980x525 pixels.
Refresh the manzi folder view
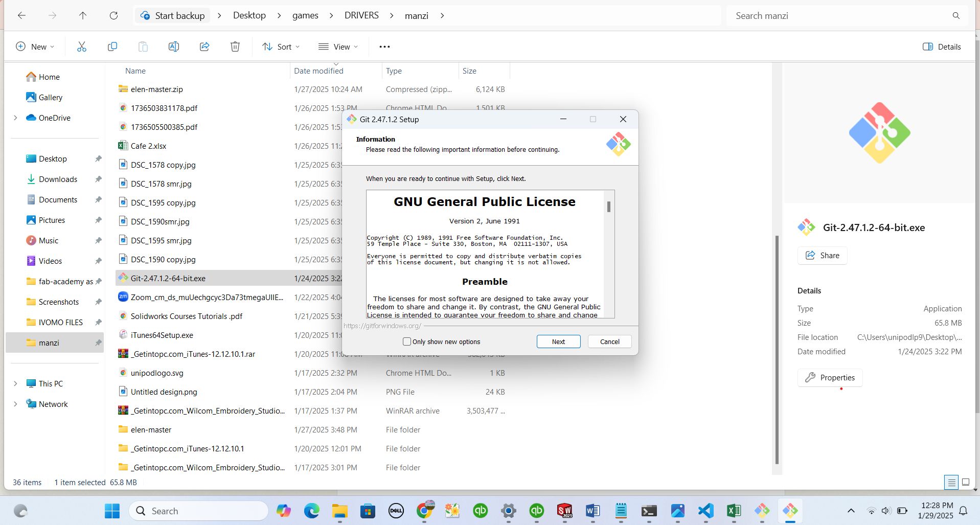pos(113,15)
